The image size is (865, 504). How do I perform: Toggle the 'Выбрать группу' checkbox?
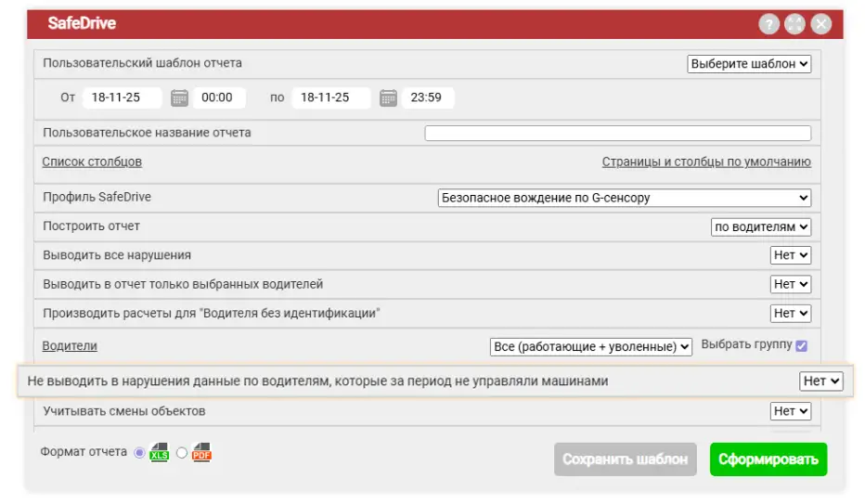tap(802, 346)
